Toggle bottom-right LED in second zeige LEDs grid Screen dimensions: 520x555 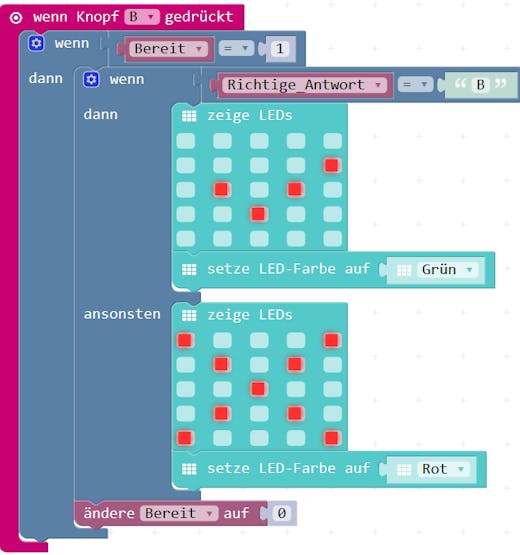(x=332, y=437)
